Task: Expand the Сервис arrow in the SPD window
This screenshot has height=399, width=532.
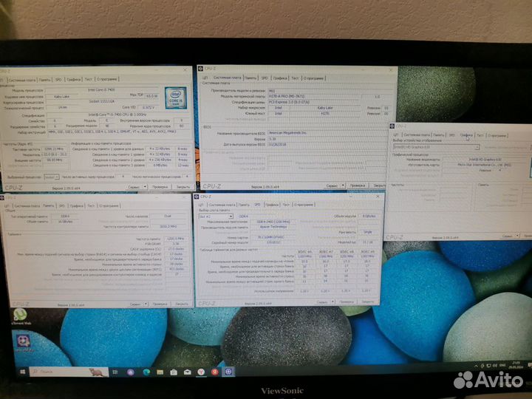Action: pos(332,301)
